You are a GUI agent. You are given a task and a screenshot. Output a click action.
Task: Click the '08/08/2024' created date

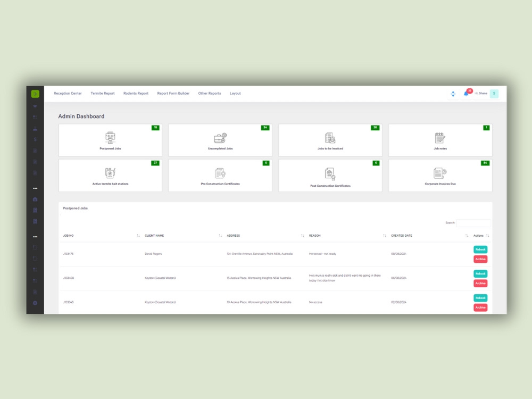coord(398,254)
